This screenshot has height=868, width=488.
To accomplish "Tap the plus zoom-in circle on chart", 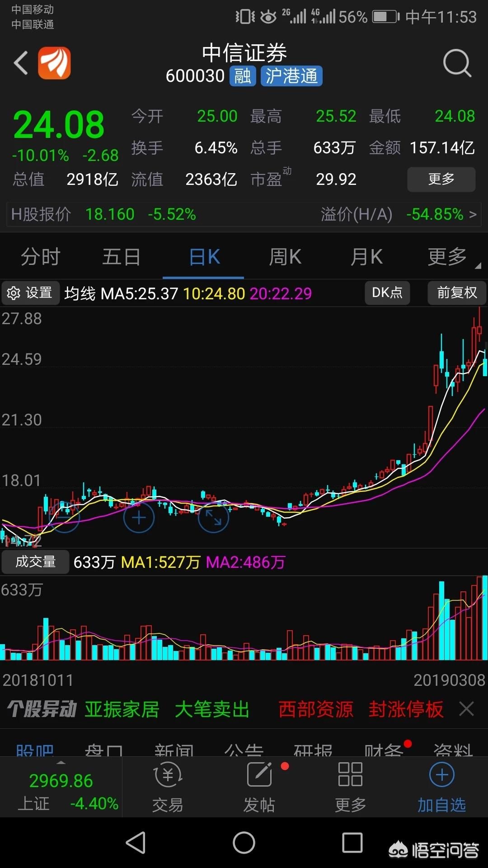I will [x=139, y=518].
